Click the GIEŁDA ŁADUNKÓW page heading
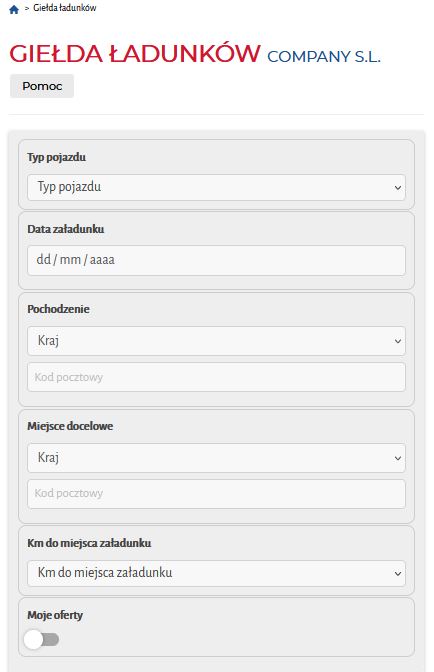This screenshot has width=434, height=672. coord(135,54)
